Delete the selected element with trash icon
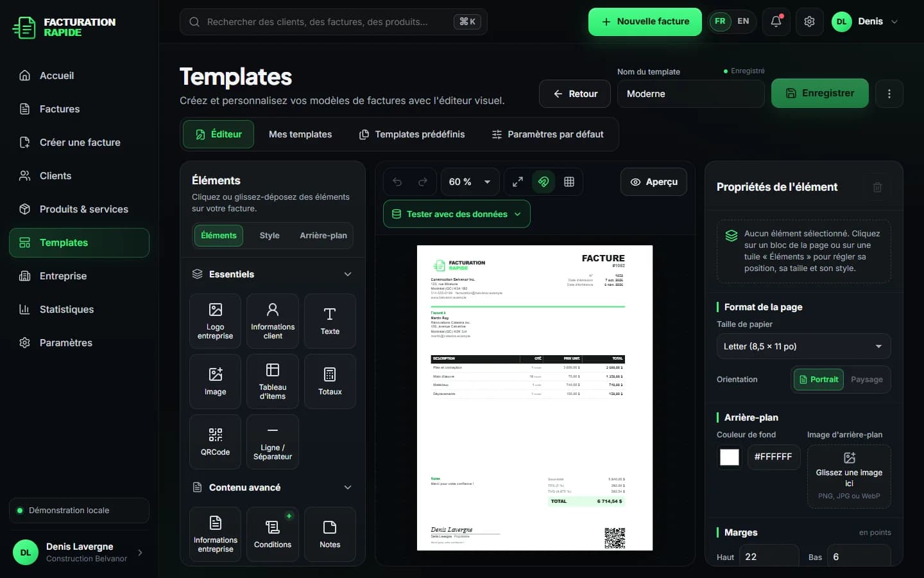Screen dimensions: 924x578 tap(877, 187)
